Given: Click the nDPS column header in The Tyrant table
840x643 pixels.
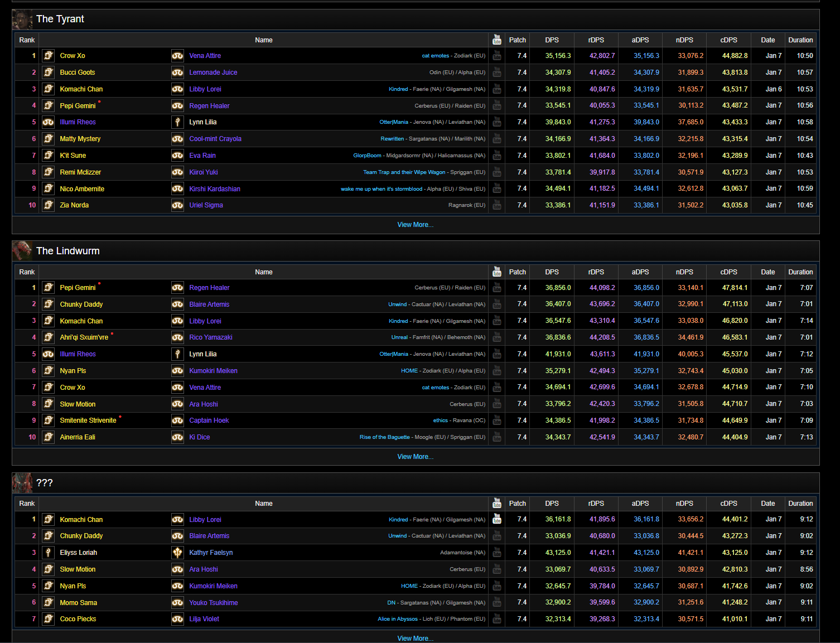Looking at the screenshot, I should coord(684,40).
